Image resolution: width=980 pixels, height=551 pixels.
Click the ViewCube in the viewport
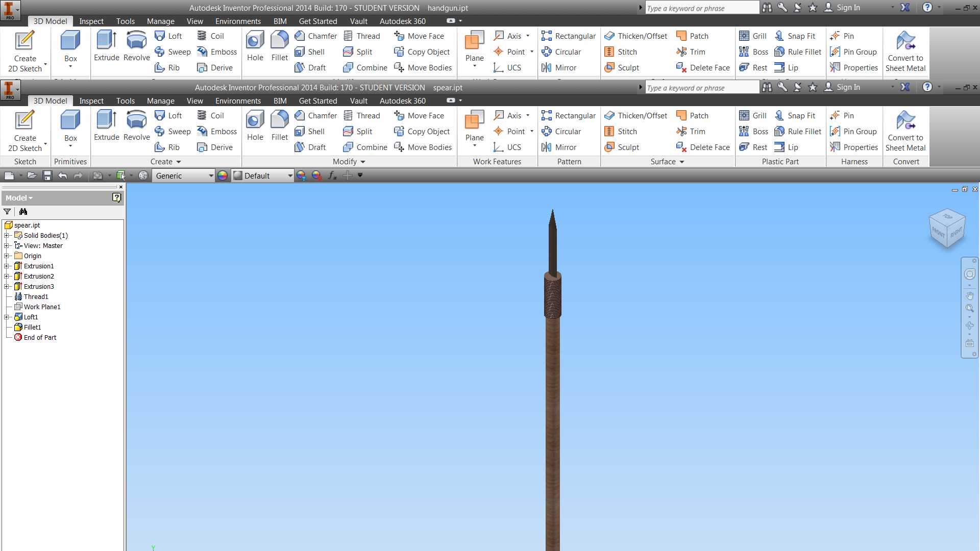click(947, 229)
